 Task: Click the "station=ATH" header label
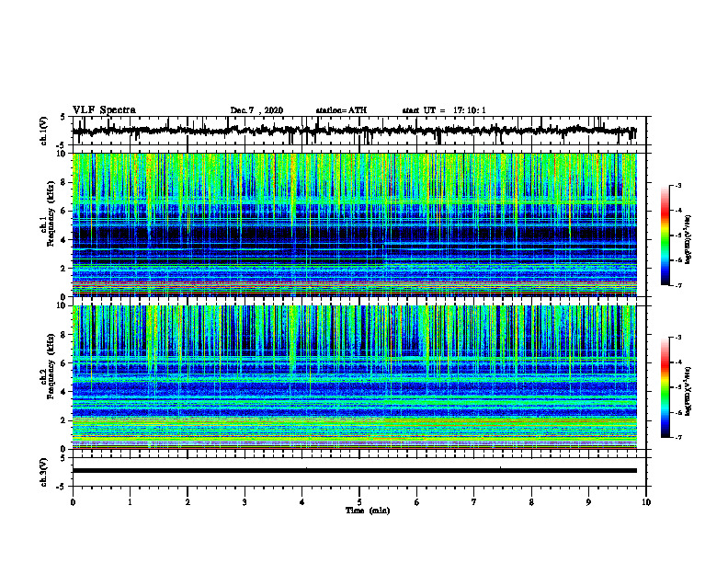tap(341, 110)
